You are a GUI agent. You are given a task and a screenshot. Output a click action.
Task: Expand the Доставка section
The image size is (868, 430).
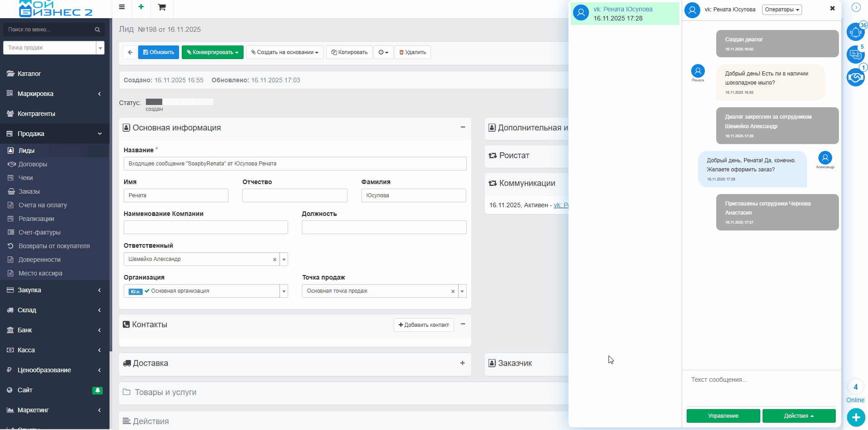[x=462, y=363]
